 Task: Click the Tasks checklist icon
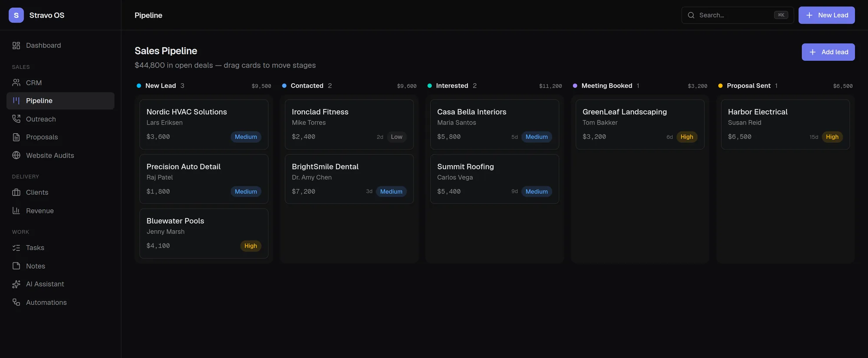pos(16,248)
